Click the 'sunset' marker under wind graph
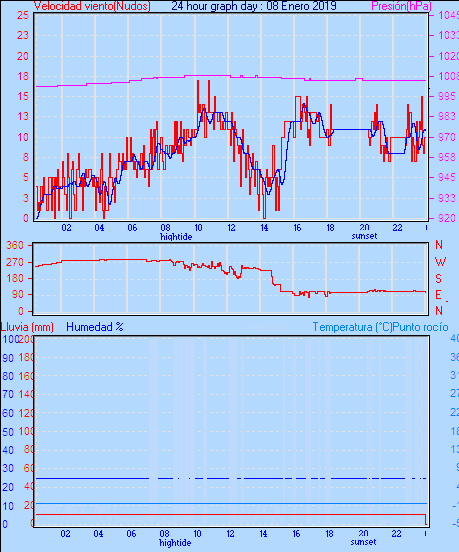The image size is (459, 552). click(x=364, y=236)
